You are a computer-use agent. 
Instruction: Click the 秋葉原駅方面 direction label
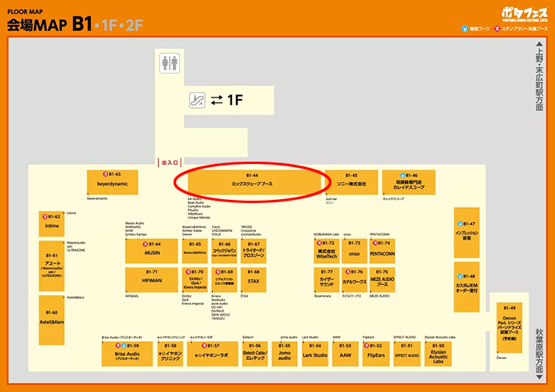coord(539,351)
